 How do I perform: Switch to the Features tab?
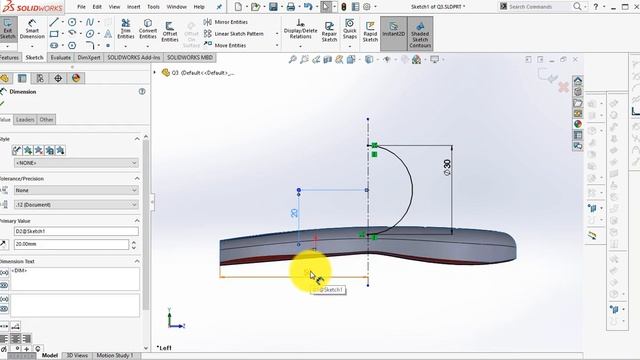pos(9,58)
